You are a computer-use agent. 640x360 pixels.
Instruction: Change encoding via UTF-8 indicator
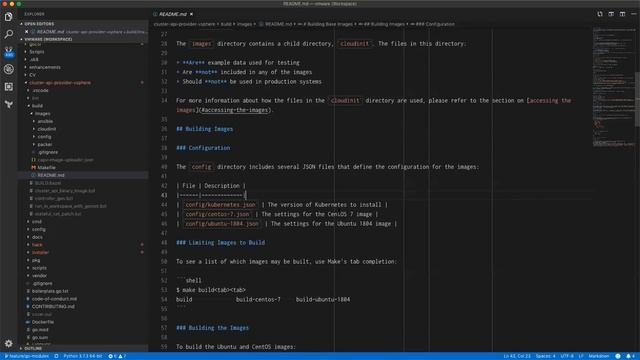coord(567,356)
